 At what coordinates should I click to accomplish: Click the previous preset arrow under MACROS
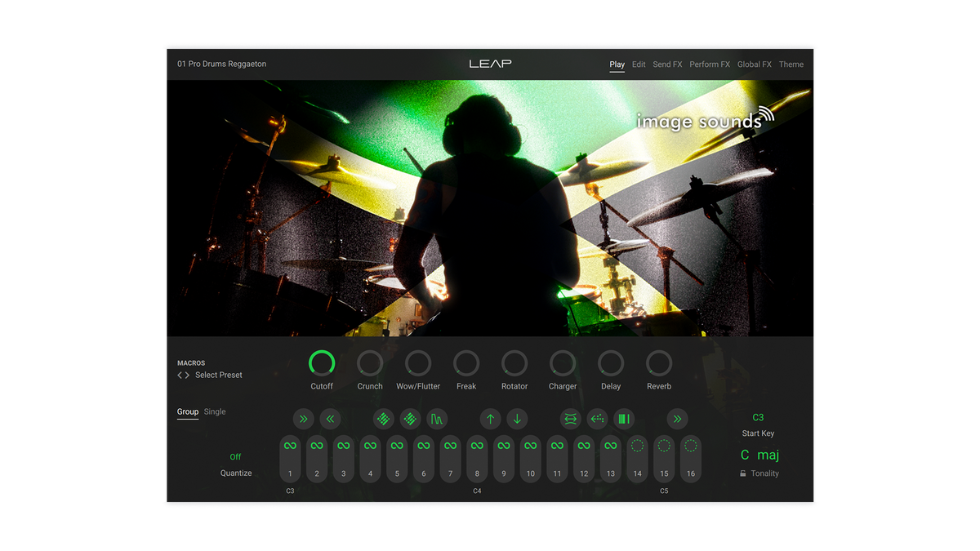point(180,375)
